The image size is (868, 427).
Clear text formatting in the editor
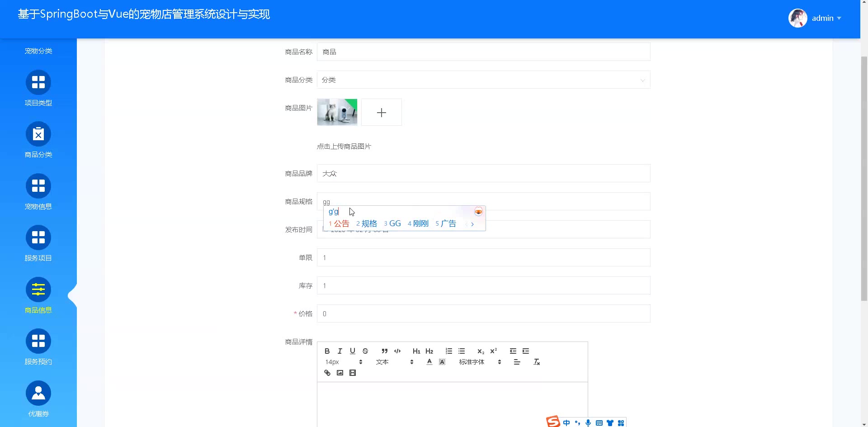click(537, 362)
